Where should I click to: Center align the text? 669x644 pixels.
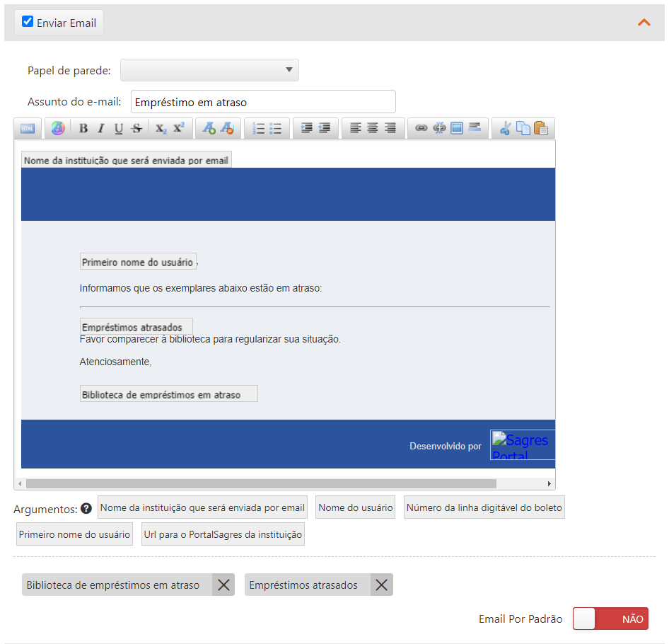point(373,128)
